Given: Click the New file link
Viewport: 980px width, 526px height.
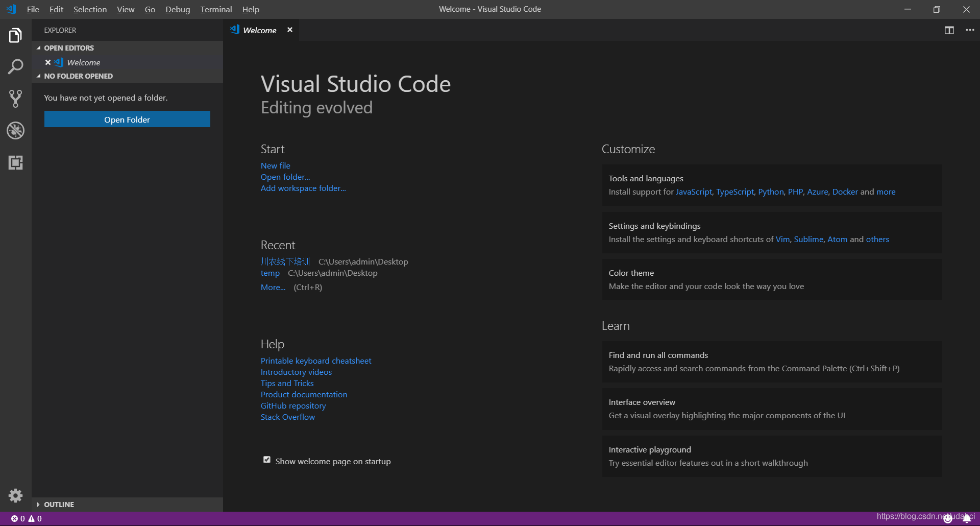Looking at the screenshot, I should tap(275, 165).
